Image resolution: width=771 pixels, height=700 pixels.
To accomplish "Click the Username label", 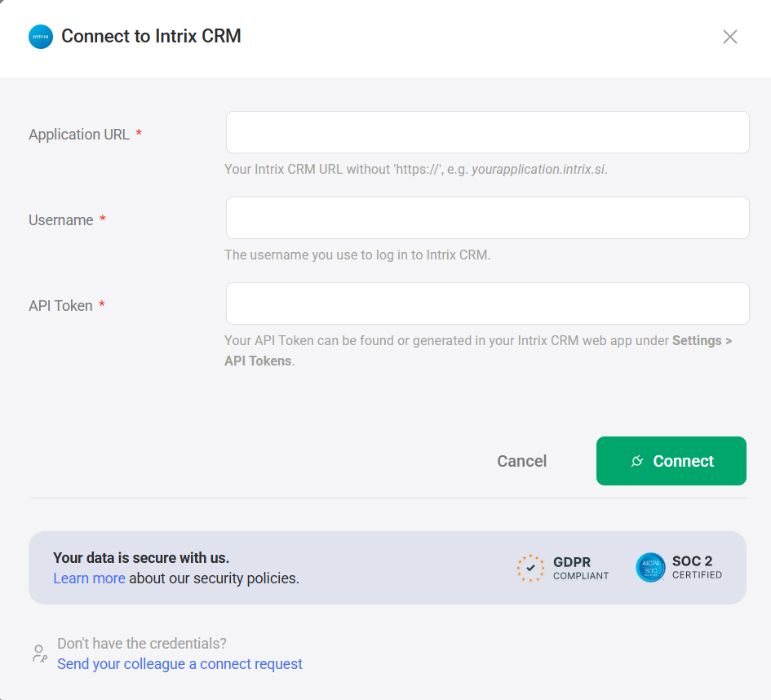I will 61,219.
